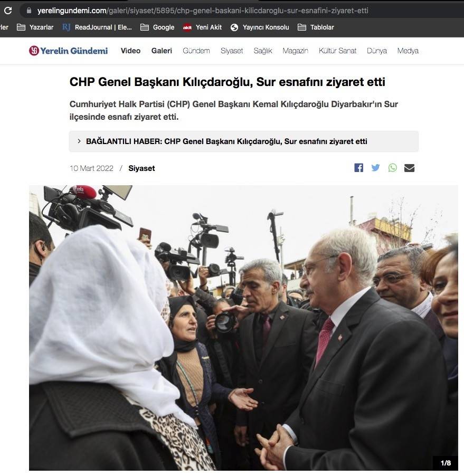This screenshot has width=464, height=476.
Task: Go to the Kültür Sanat section
Action: point(337,51)
